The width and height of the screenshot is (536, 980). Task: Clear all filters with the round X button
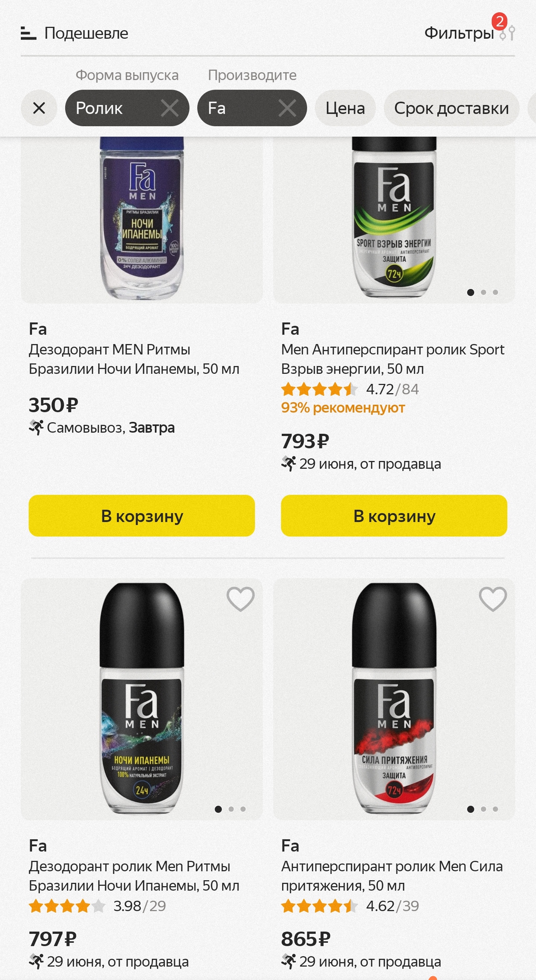tap(39, 108)
